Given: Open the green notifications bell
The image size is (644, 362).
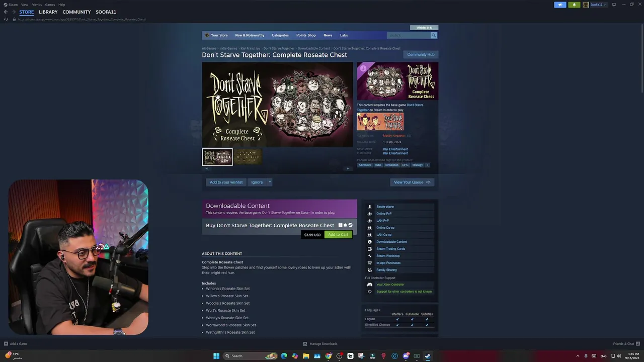Looking at the screenshot, I should click(574, 5).
